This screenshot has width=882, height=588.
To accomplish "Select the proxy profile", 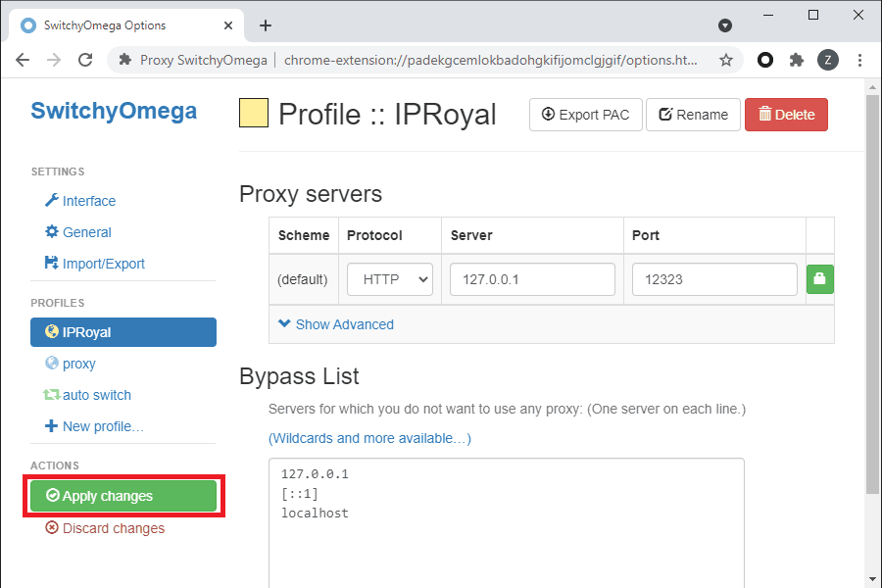I will pos(71,364).
